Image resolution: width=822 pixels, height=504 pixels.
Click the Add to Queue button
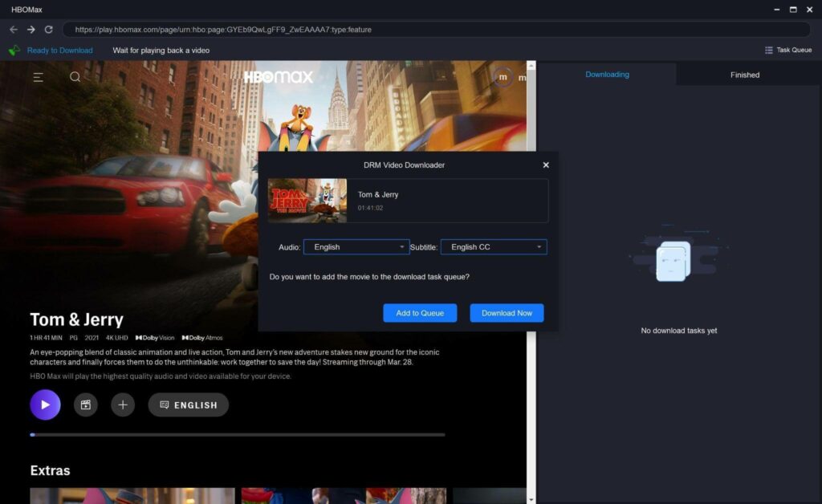[x=420, y=313]
